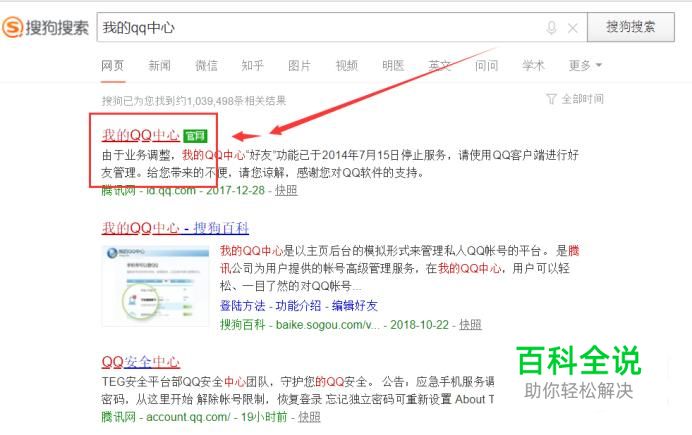This screenshot has width=692, height=435.
Task: Open 快照 for the id.qq.com result
Action: click(x=286, y=190)
